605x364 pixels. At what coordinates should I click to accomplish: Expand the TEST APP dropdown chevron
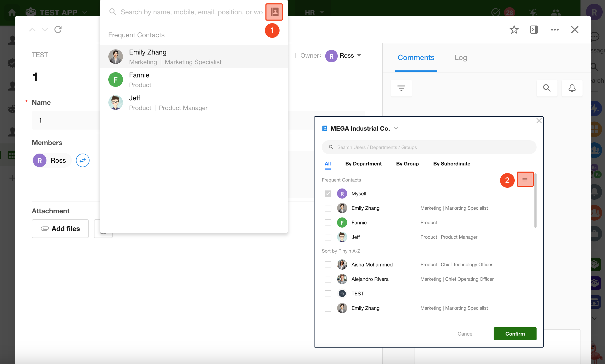coord(85,12)
